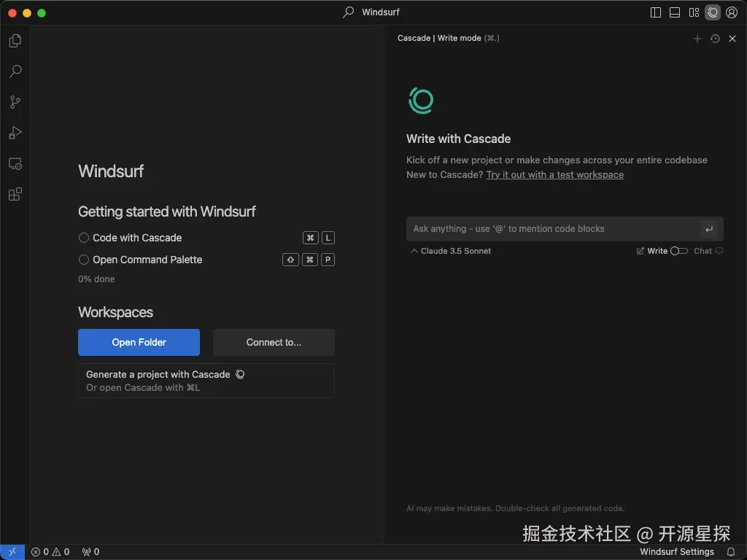Click the Getting started with Windsurf heading
The height and width of the screenshot is (560, 747).
pos(167,211)
